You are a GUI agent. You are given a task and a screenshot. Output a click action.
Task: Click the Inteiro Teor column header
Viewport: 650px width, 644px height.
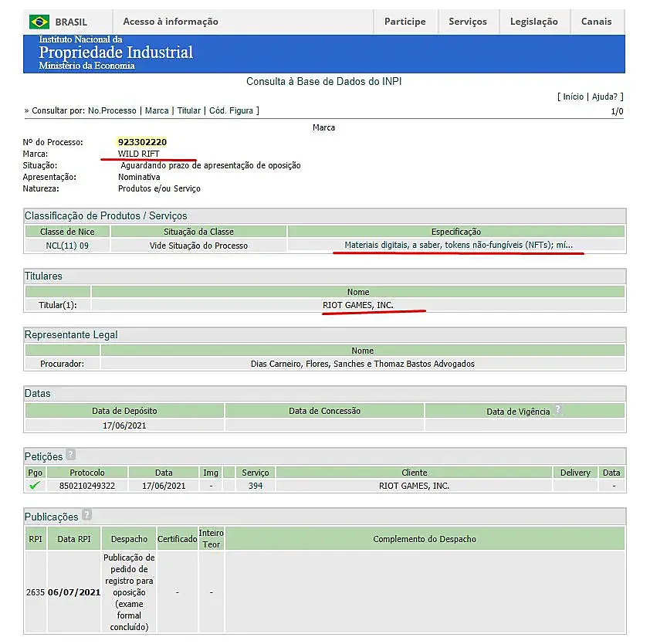(x=211, y=539)
